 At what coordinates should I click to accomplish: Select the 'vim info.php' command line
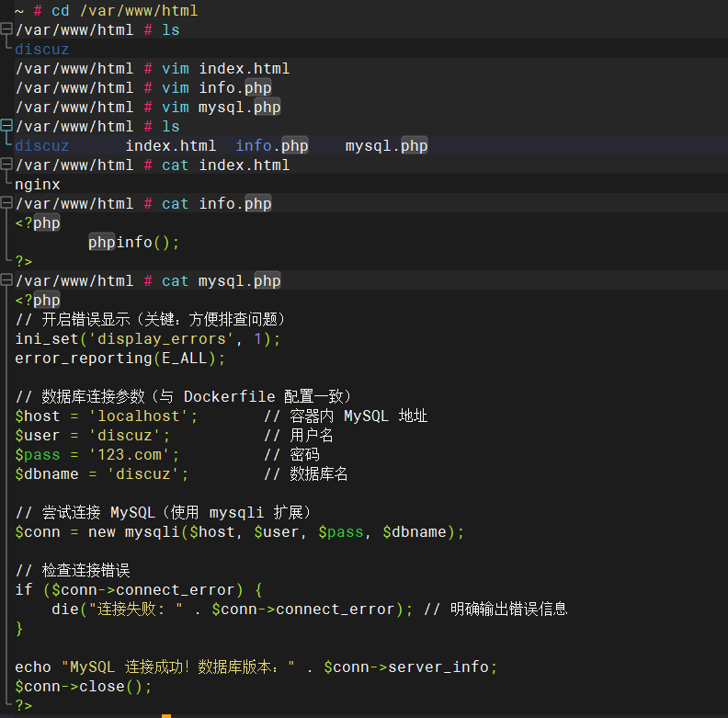tap(143, 87)
